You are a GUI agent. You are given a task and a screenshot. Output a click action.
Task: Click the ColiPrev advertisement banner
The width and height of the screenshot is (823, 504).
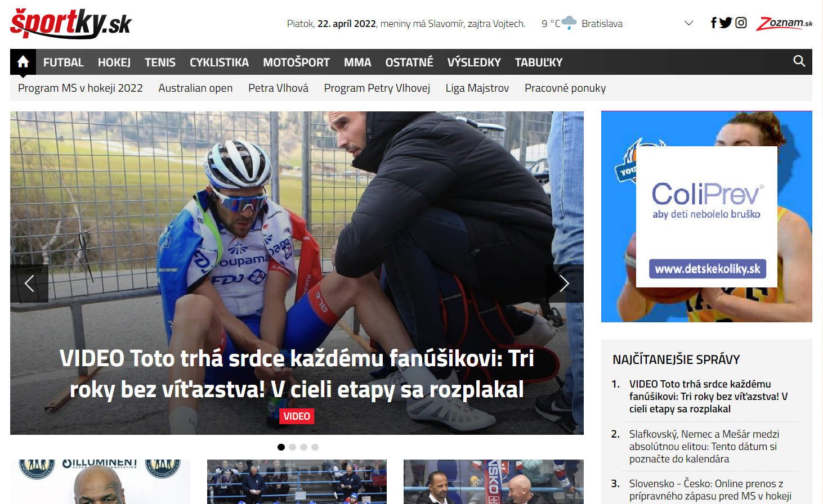pyautogui.click(x=706, y=217)
